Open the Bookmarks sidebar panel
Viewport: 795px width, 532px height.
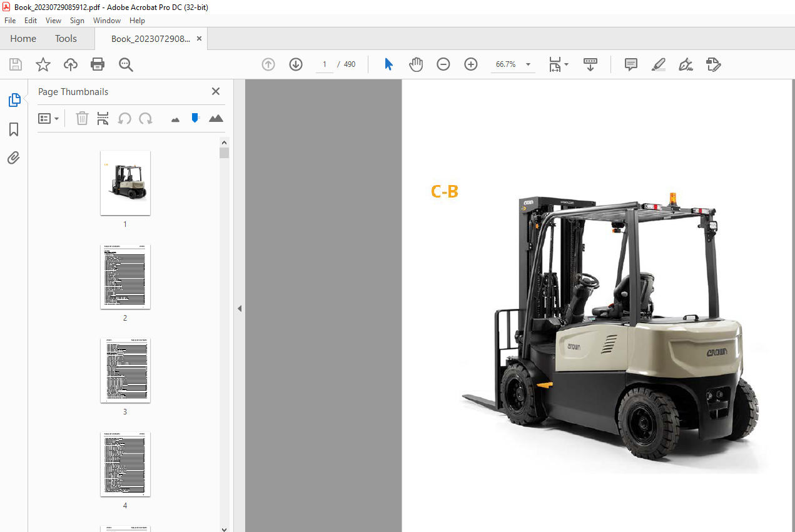(14, 129)
